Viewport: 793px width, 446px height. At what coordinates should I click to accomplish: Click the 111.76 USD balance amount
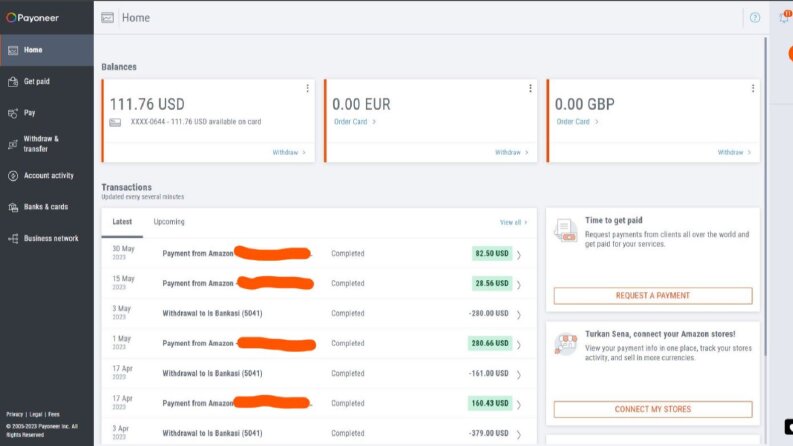147,104
